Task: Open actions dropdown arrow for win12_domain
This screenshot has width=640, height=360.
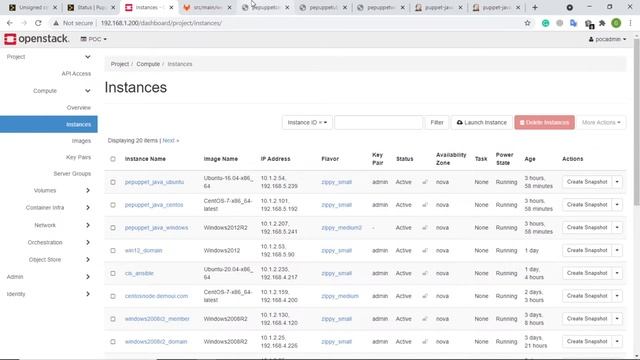Action: 617,251
